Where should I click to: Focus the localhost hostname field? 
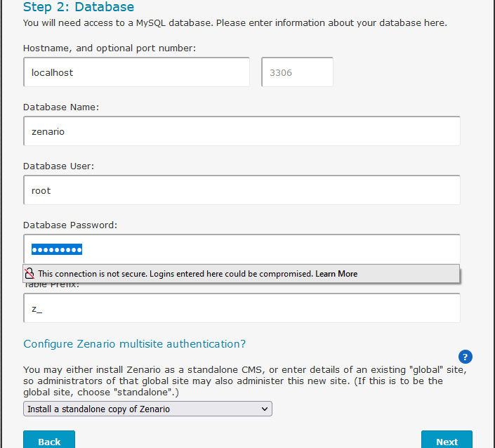pyautogui.click(x=136, y=72)
